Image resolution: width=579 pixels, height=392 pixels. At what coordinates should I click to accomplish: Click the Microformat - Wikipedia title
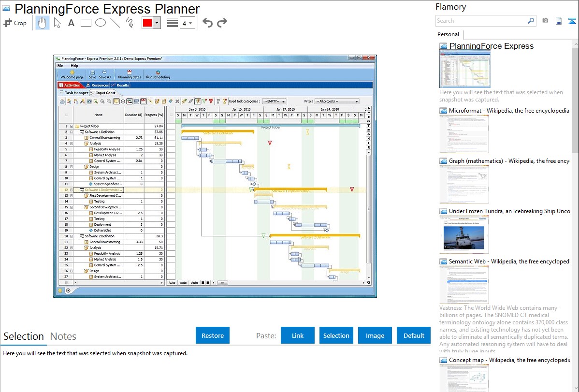tap(509, 111)
